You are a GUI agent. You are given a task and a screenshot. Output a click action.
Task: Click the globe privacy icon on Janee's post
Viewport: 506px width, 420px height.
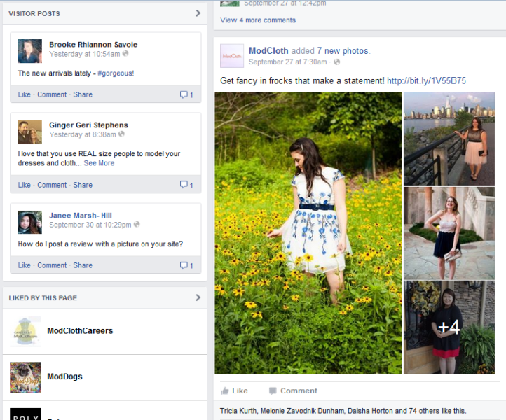pos(137,224)
